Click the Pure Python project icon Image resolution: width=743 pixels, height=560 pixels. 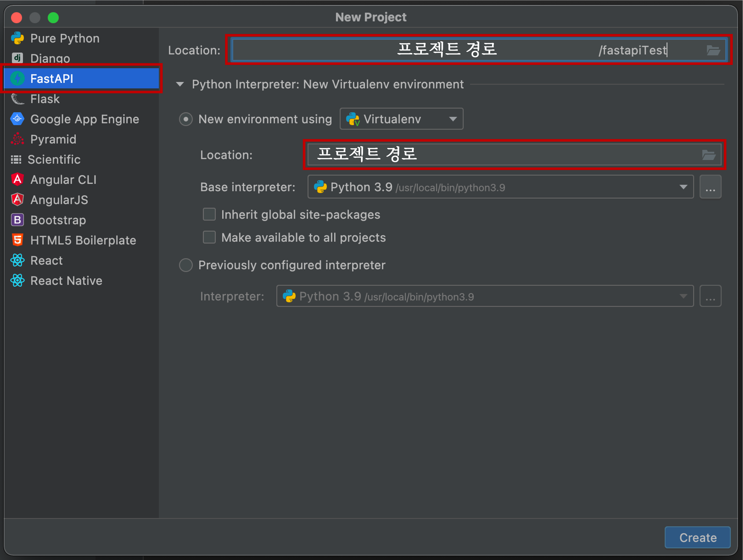coord(17,38)
